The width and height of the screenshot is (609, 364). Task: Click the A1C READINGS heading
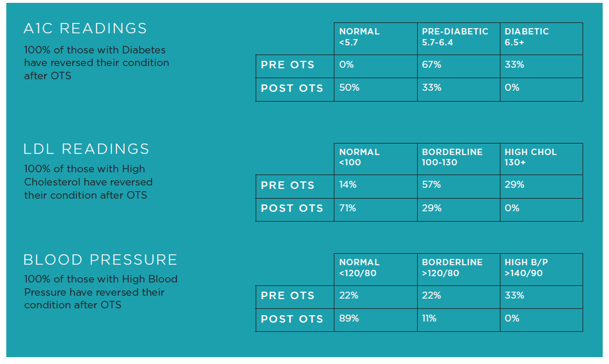[85, 28]
